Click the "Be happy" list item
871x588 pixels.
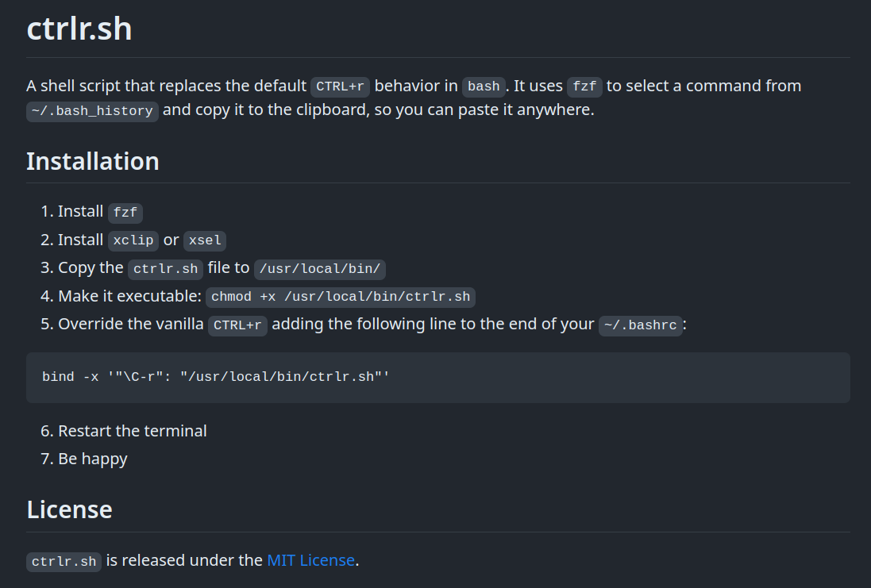coord(92,459)
